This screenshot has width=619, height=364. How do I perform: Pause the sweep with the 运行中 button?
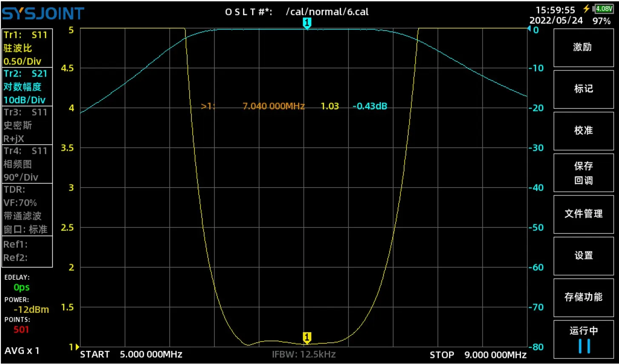pos(583,340)
